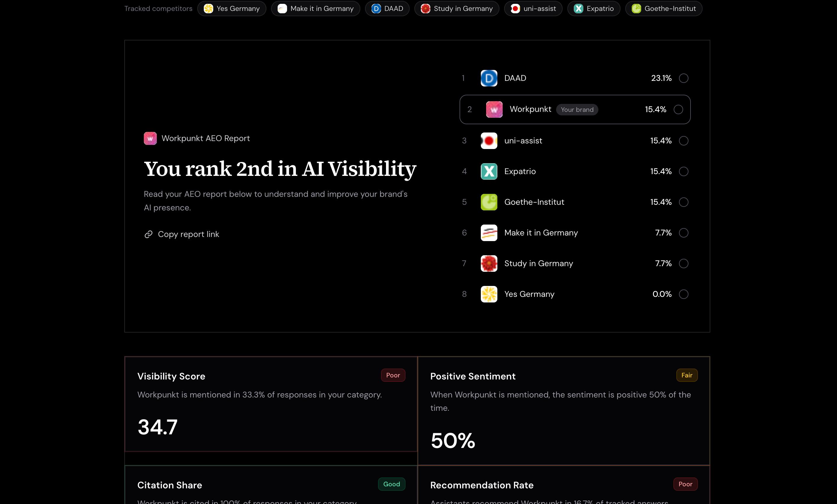
Task: Click the Study in Germany red logo in row 7
Action: [x=489, y=264]
